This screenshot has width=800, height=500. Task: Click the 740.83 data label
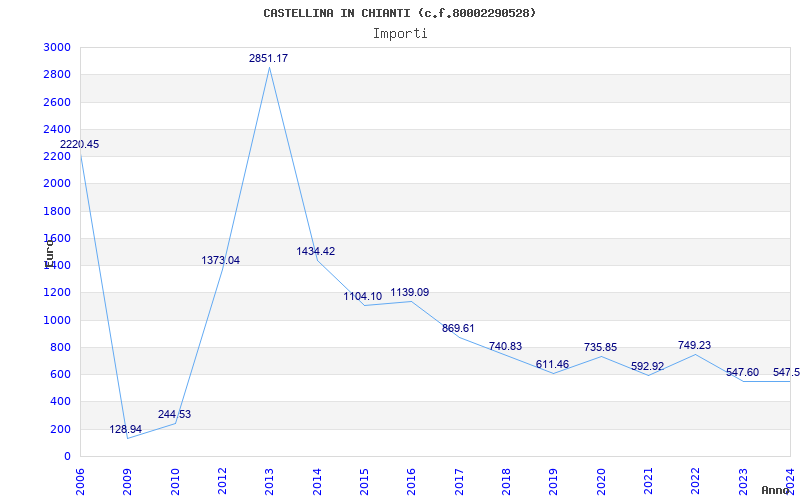[505, 346]
